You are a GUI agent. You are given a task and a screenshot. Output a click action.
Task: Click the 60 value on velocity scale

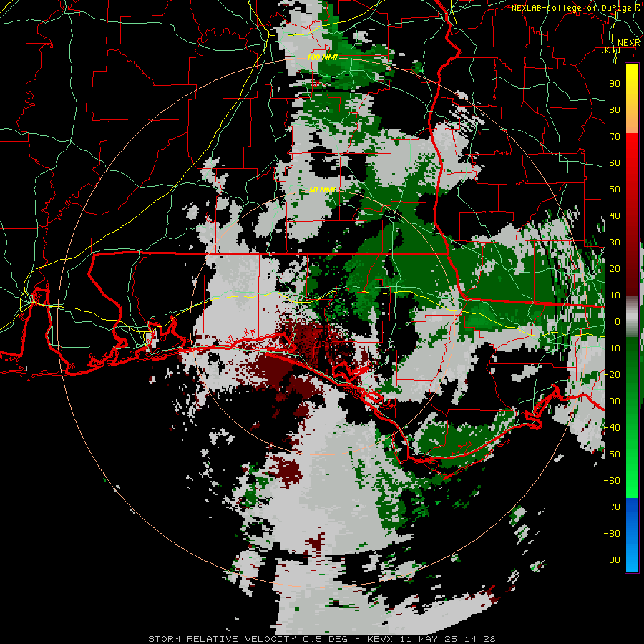615,162
